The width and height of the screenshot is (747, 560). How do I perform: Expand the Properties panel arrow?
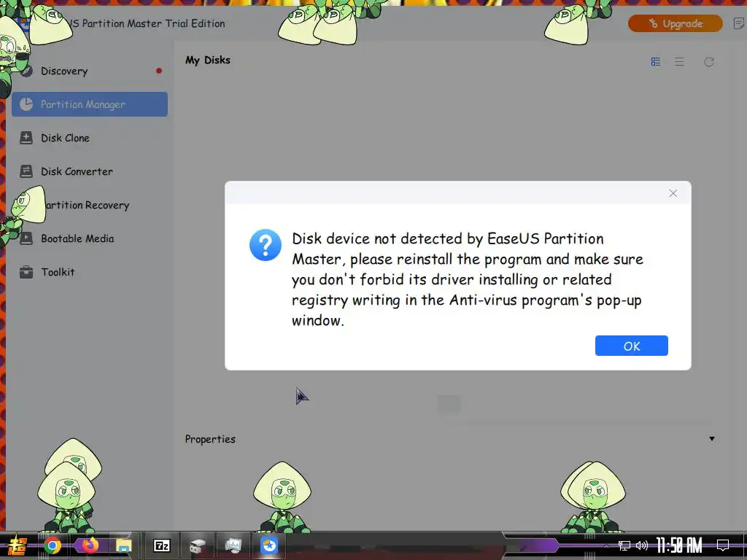point(712,439)
